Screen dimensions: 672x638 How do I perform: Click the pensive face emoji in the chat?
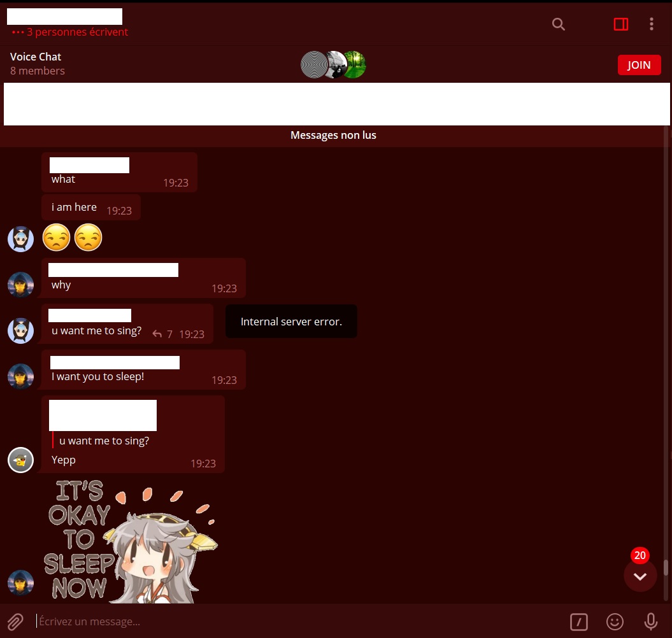click(x=56, y=237)
